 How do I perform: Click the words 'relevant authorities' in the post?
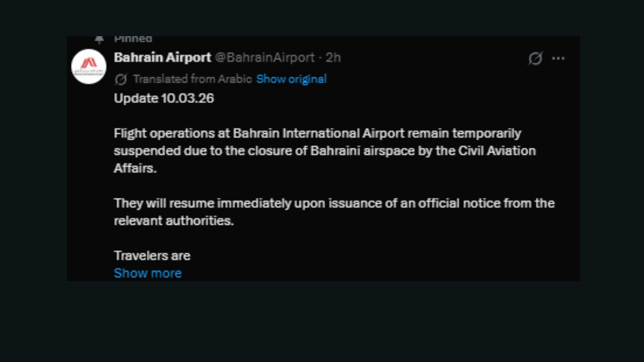(174, 221)
